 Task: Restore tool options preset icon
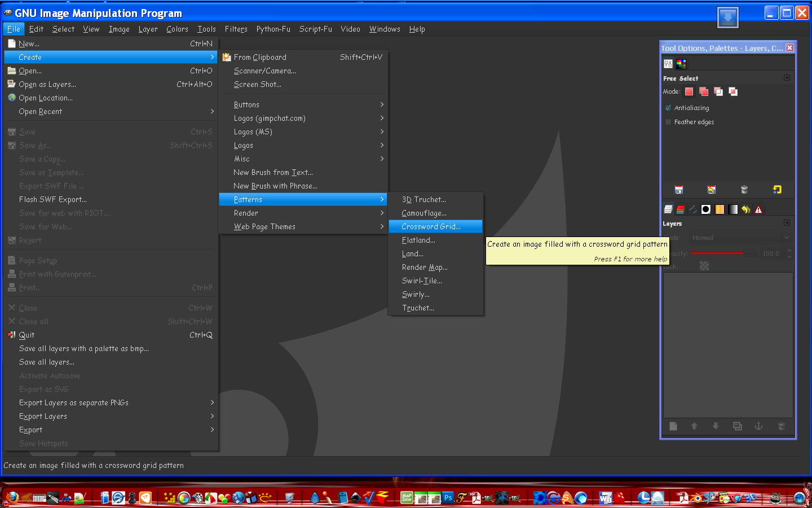point(712,190)
